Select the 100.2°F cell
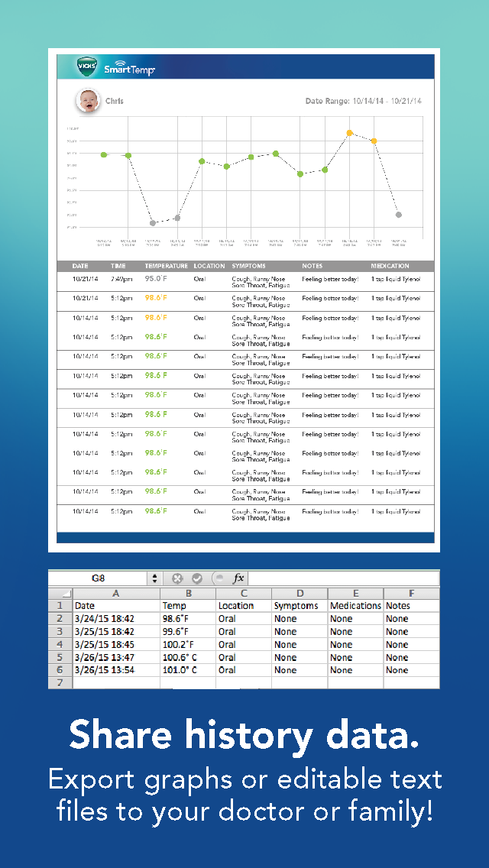Image resolution: width=489 pixels, height=868 pixels. click(x=188, y=644)
